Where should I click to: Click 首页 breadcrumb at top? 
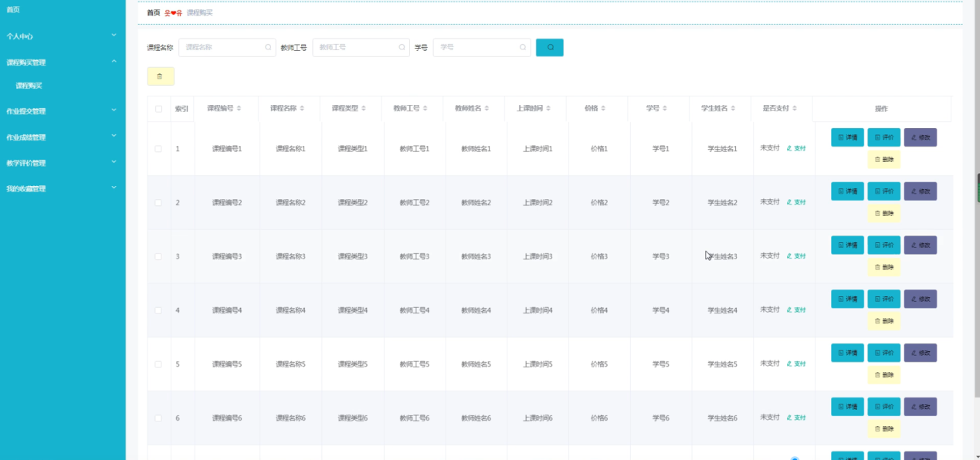[x=154, y=13]
